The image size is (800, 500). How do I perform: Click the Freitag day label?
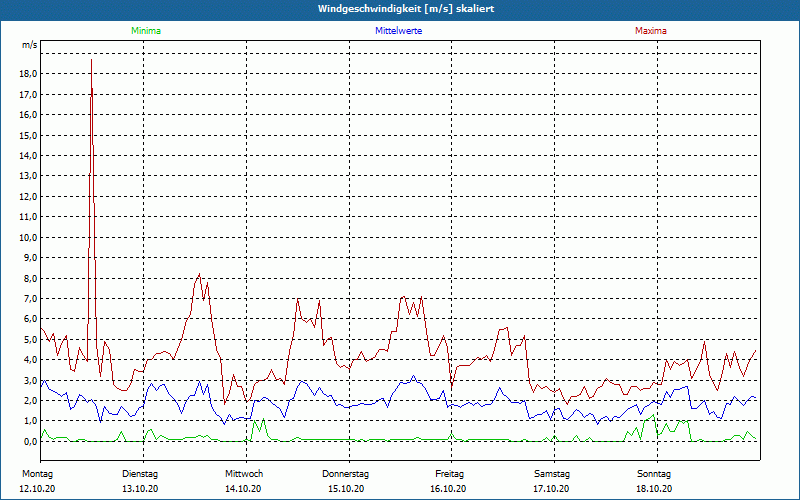point(449,474)
